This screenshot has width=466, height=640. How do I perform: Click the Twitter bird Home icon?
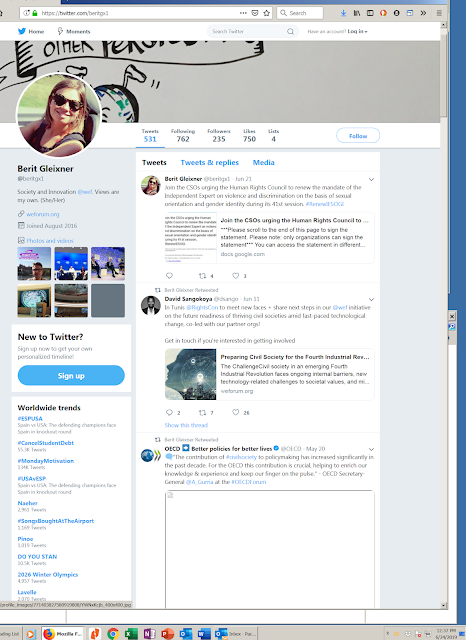pos(22,31)
